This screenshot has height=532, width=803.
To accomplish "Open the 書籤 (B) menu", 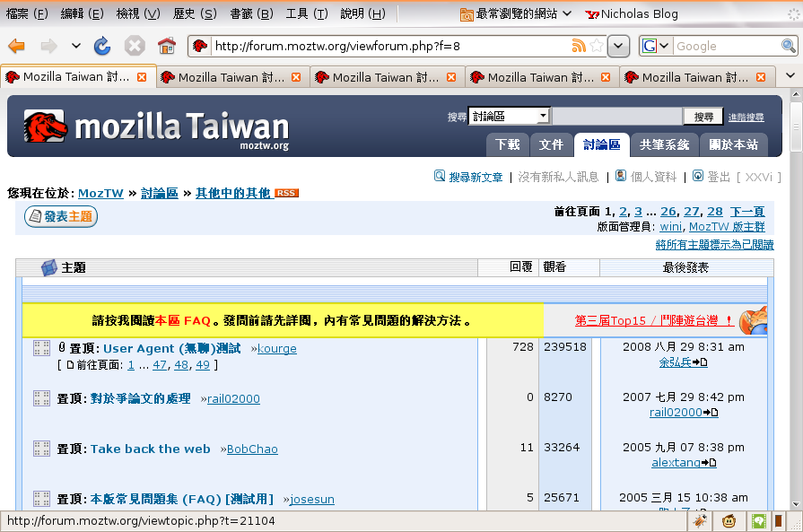I will click(251, 13).
